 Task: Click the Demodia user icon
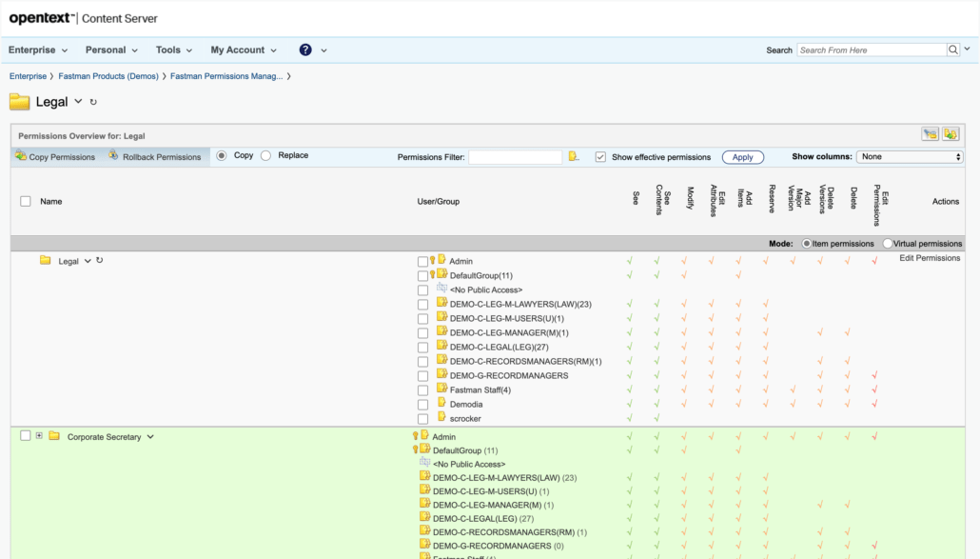click(441, 403)
